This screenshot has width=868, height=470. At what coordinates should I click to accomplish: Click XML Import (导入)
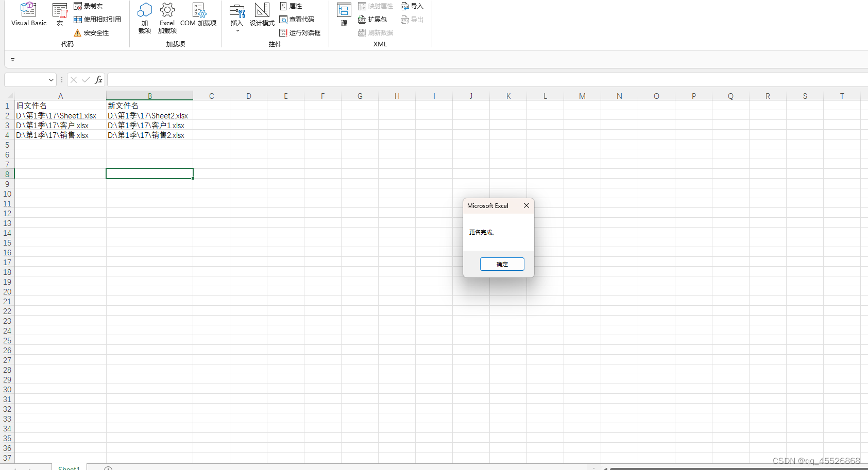pos(412,6)
